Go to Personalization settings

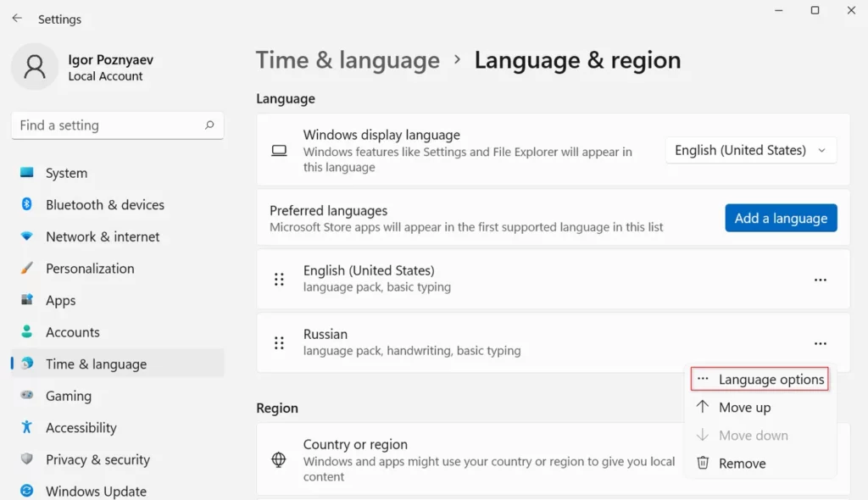(90, 269)
